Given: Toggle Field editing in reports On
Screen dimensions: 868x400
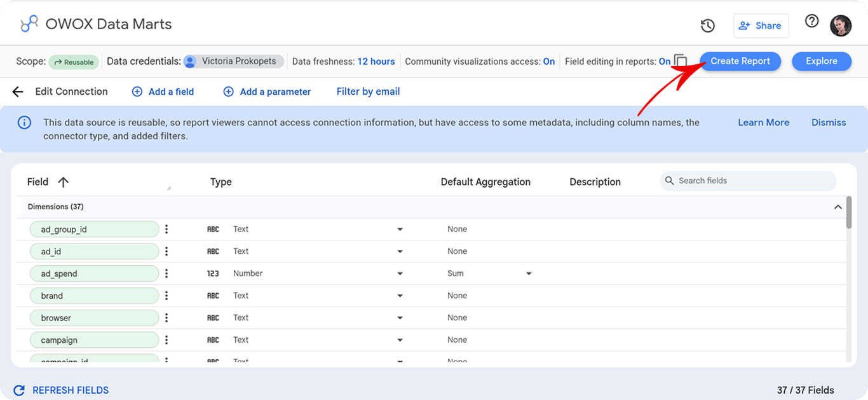Looking at the screenshot, I should click(x=665, y=62).
